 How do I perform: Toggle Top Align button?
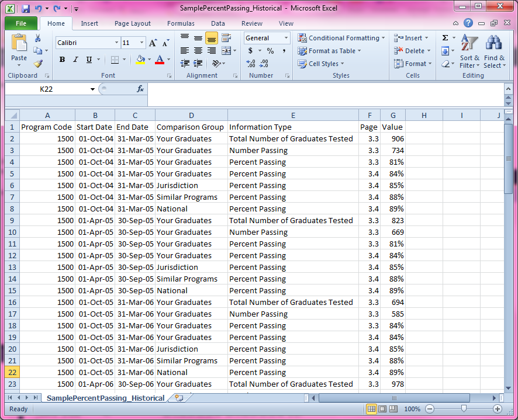click(185, 38)
